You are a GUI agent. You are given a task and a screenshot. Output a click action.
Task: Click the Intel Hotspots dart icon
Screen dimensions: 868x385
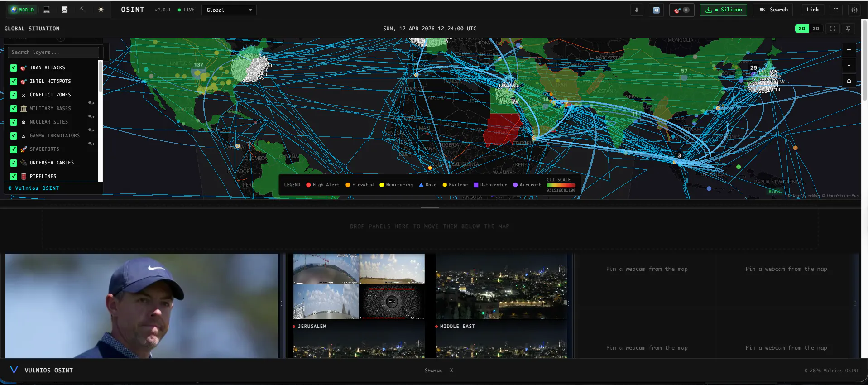pos(24,82)
